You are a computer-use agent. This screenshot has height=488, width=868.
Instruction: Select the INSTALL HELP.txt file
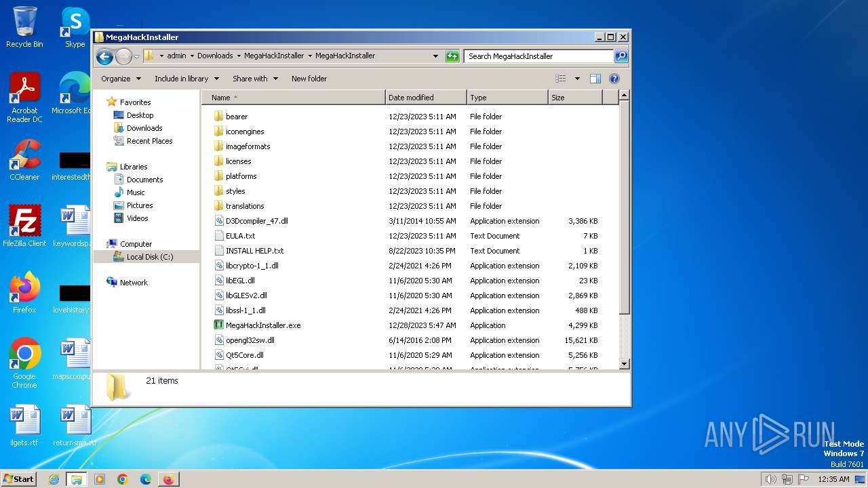tap(254, 251)
